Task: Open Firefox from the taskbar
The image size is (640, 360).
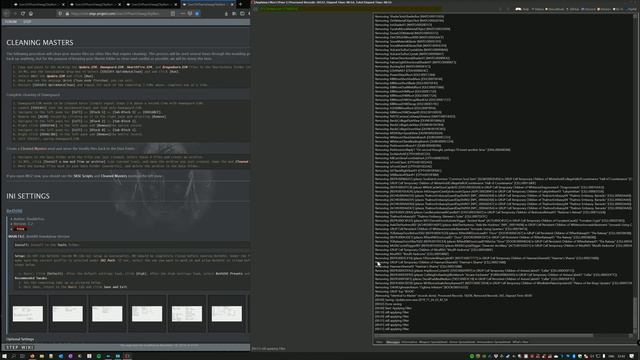Action: point(32,356)
